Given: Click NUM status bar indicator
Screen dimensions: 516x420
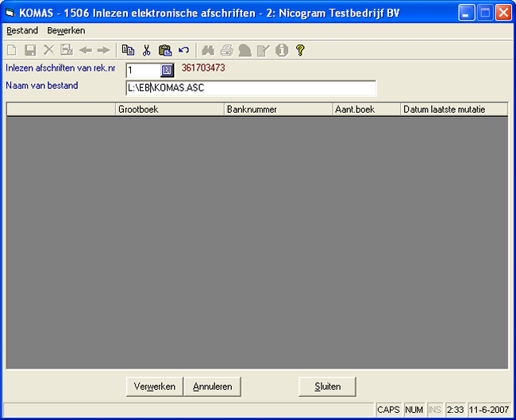Looking at the screenshot, I should pyautogui.click(x=414, y=410).
